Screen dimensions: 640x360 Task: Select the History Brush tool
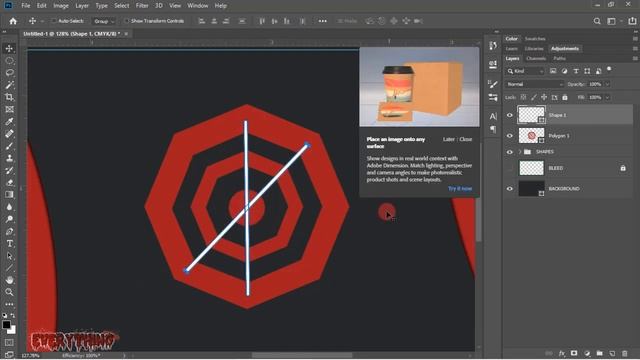[x=9, y=170]
